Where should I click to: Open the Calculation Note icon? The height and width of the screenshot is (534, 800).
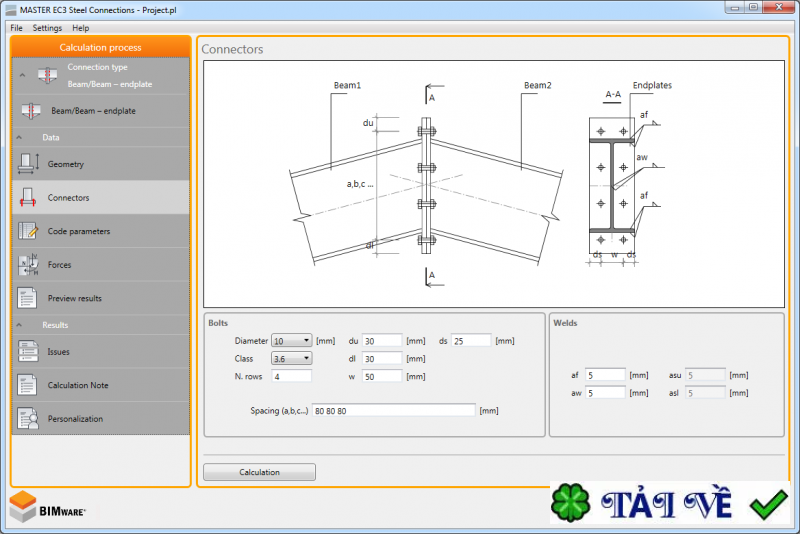27,385
